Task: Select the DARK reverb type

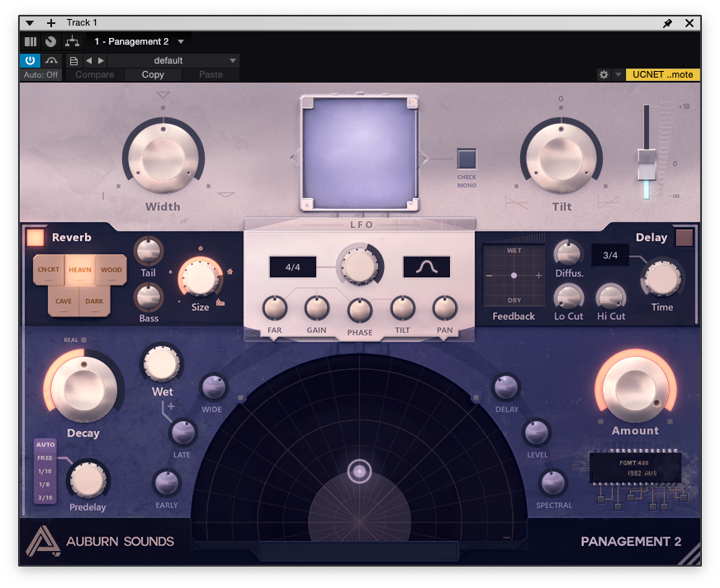Action: click(95, 301)
